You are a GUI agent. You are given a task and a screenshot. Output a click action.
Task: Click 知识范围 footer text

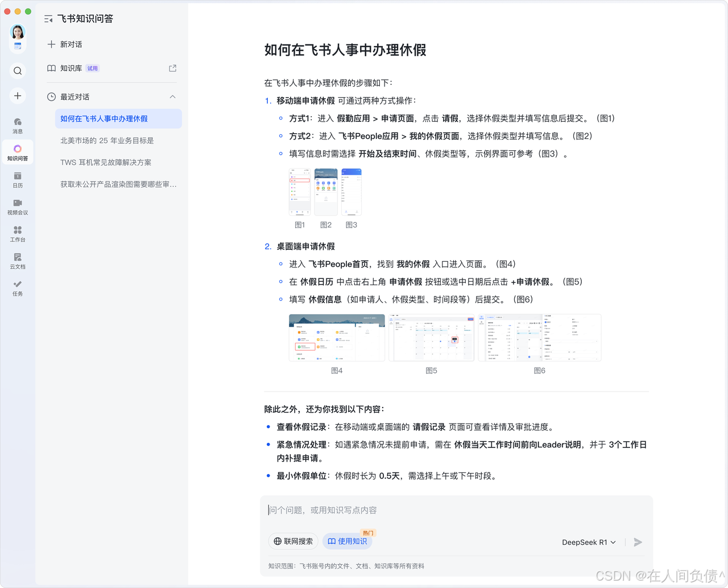click(x=346, y=566)
